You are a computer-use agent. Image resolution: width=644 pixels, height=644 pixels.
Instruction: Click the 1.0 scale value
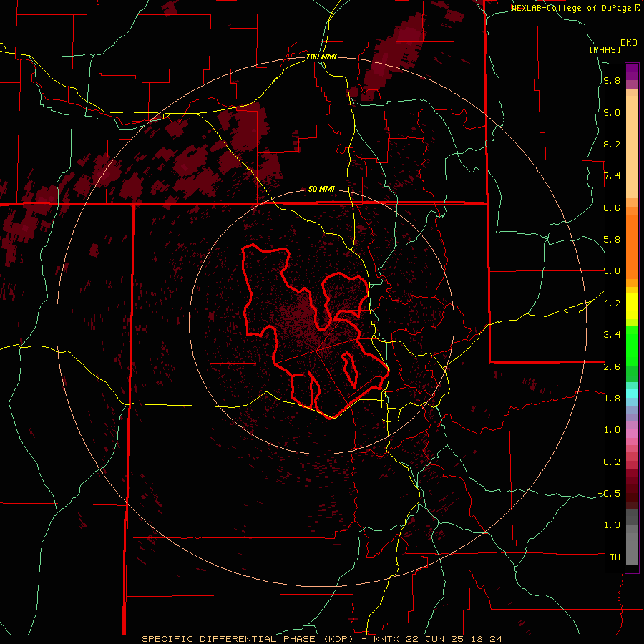click(612, 430)
